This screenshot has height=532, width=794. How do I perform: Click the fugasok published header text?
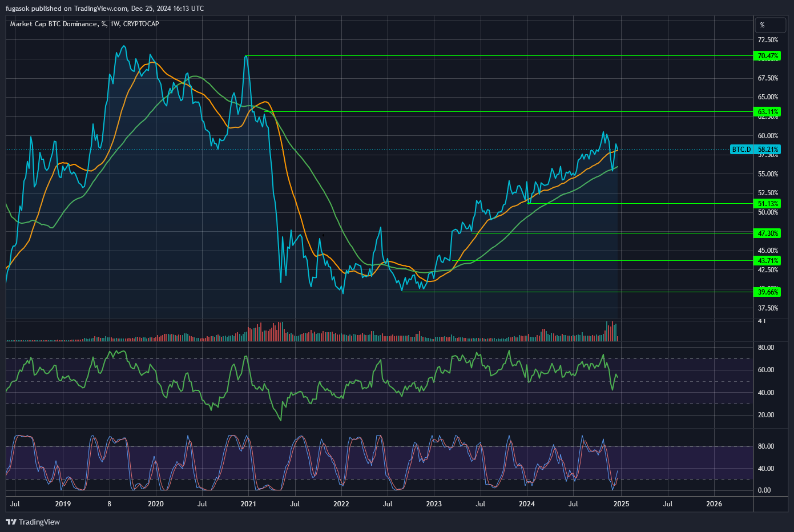coord(104,9)
